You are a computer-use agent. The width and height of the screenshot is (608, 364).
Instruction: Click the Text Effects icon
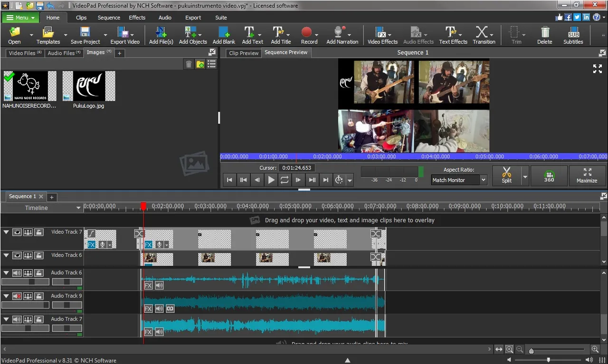pyautogui.click(x=450, y=32)
